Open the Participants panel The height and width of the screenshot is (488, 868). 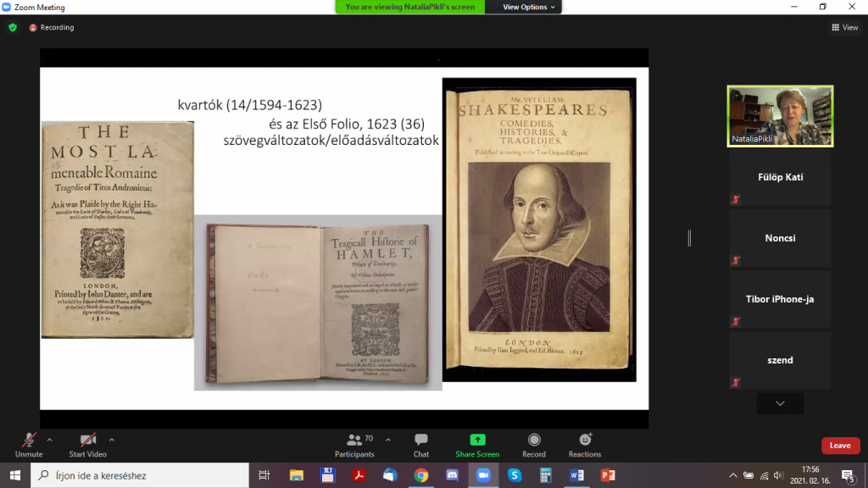coord(354,446)
